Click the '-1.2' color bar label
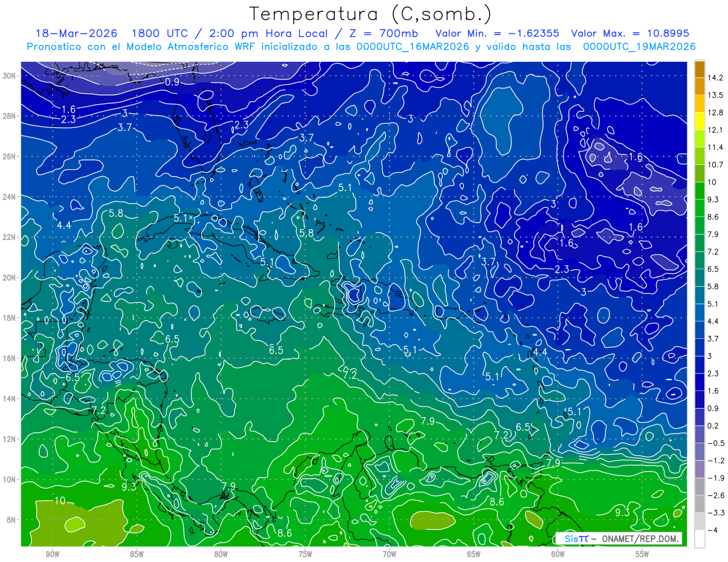 click(715, 461)
